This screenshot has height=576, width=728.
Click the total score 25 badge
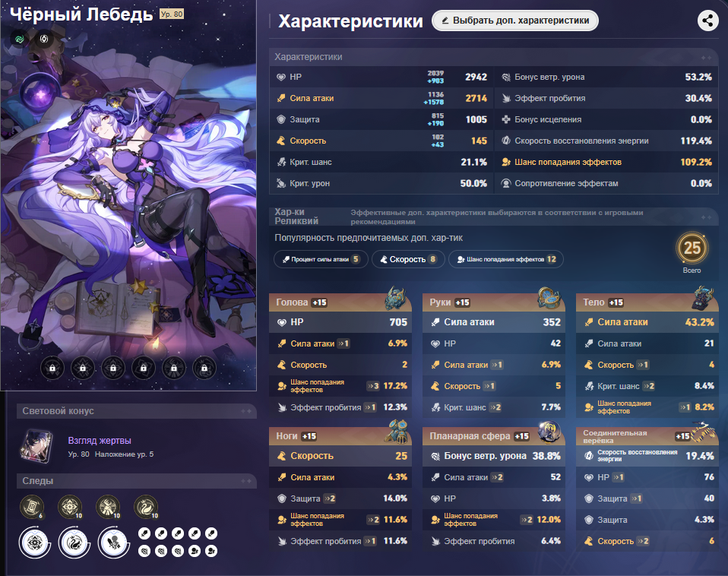(x=692, y=248)
